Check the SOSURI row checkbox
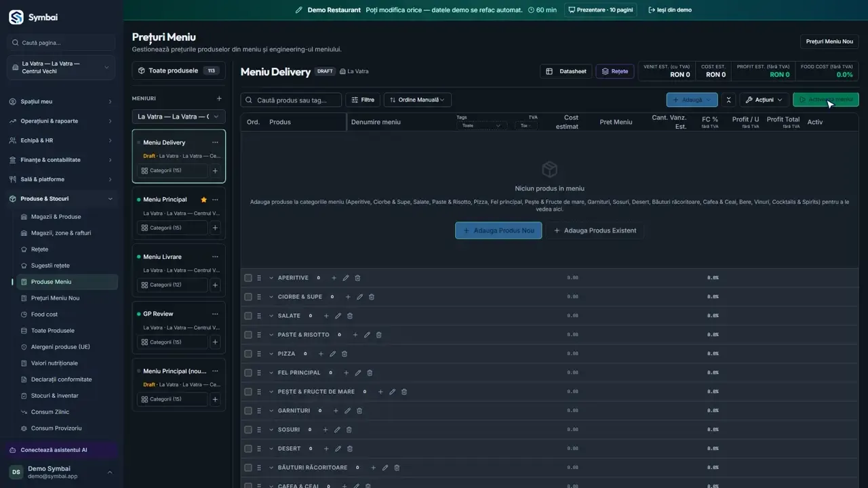This screenshot has height=488, width=868. (x=248, y=430)
